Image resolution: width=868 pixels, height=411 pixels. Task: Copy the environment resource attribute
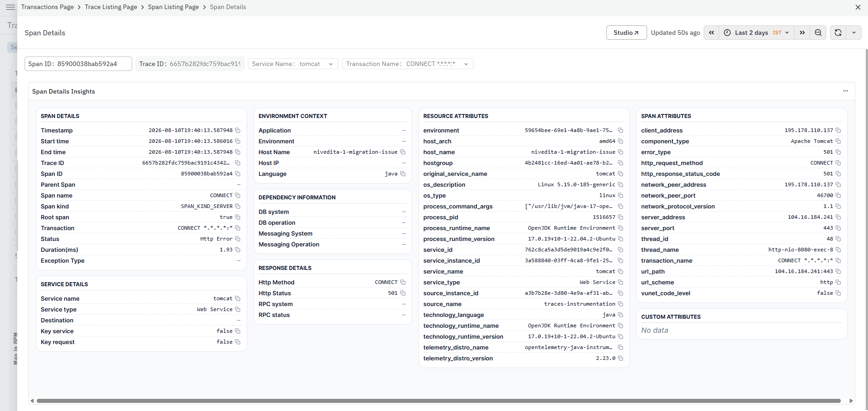coord(620,130)
